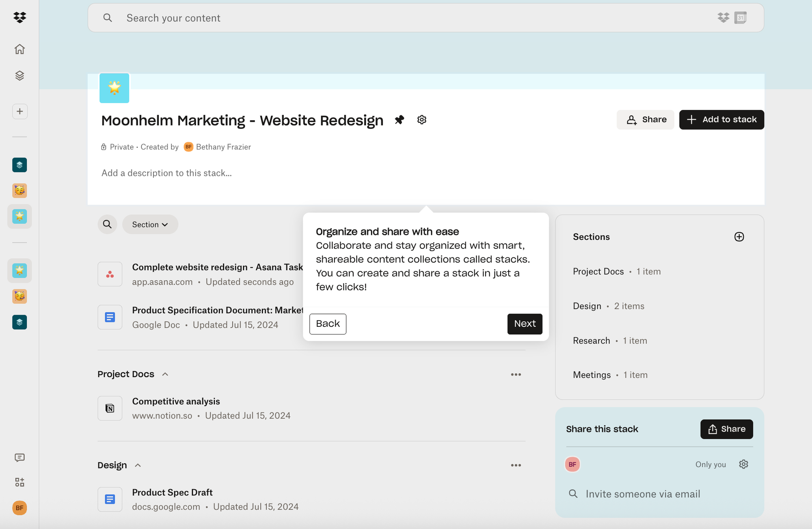Click the Dropbox logo in sidebar
Image resolution: width=812 pixels, height=529 pixels.
click(x=19, y=17)
